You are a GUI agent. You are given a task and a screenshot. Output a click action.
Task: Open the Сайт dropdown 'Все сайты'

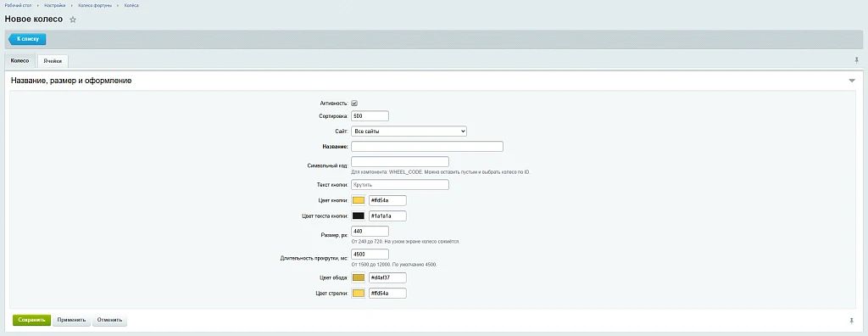point(409,132)
